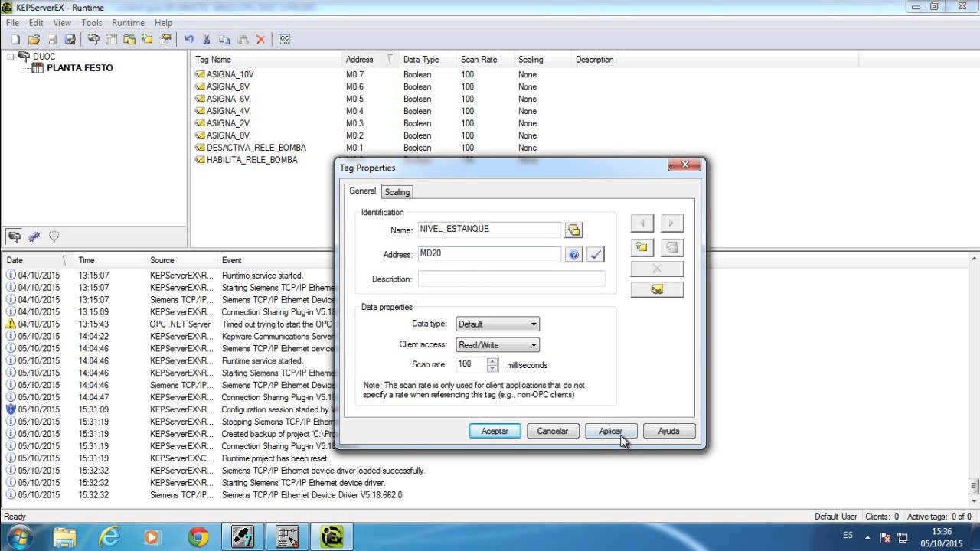This screenshot has width=980, height=551.
Task: Open the File menu
Action: 13,23
